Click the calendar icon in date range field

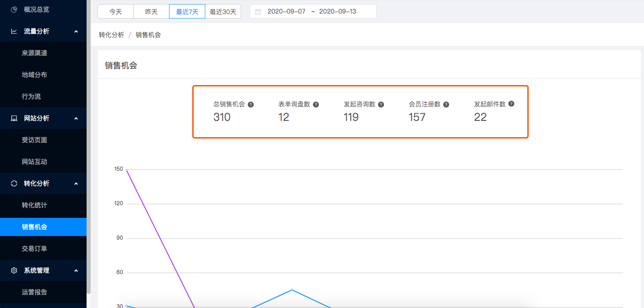258,12
